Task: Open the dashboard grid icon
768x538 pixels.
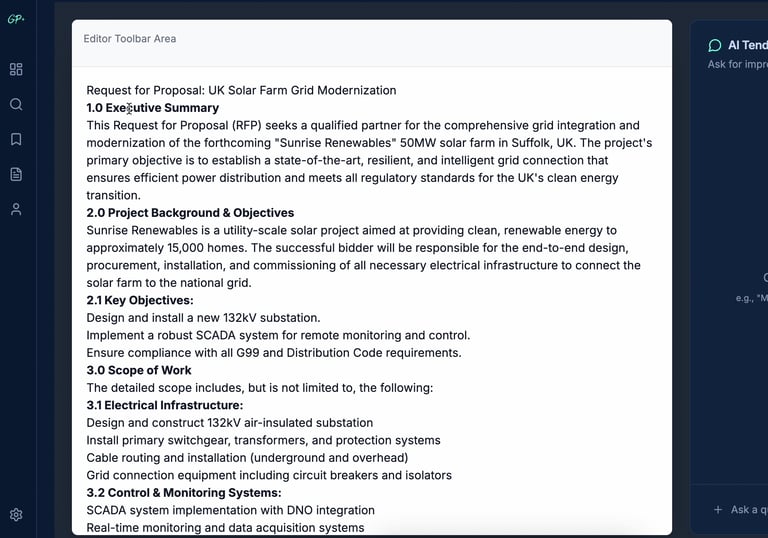Action: pyautogui.click(x=16, y=69)
